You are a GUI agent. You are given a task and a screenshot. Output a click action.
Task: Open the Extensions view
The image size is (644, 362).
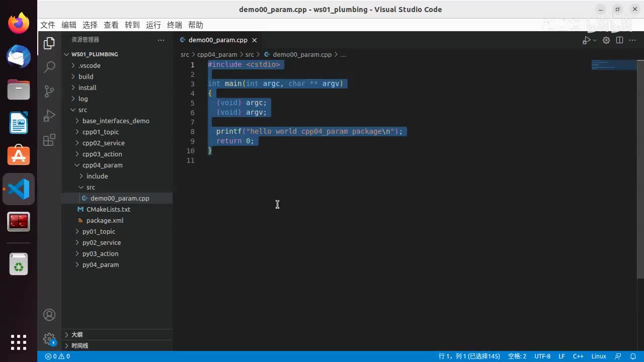(x=49, y=140)
